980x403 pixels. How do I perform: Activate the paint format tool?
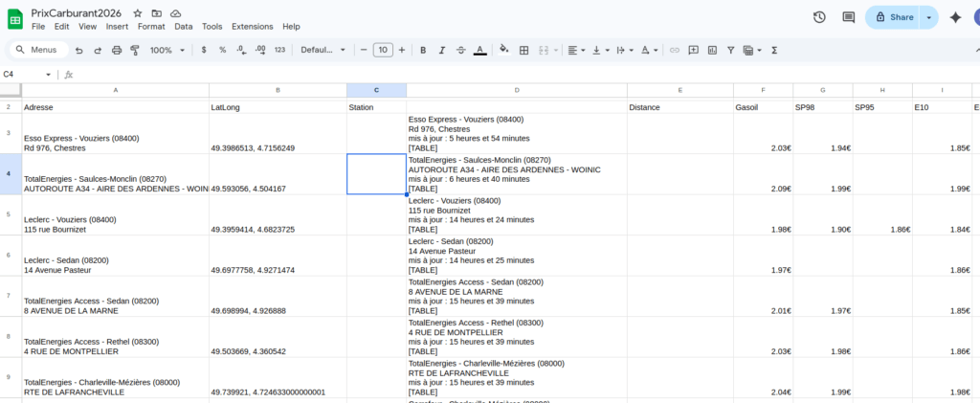click(134, 50)
